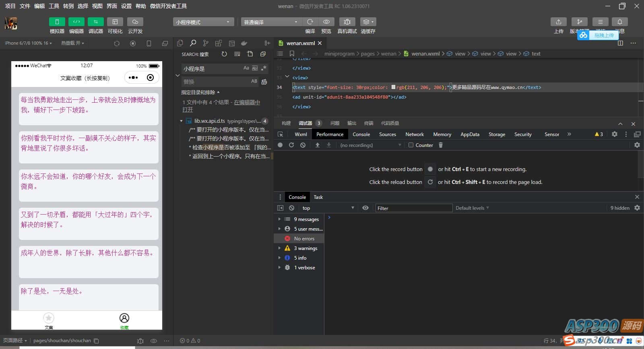
Task: Click the 预览 eye icon in toolbar
Action: [x=326, y=22]
